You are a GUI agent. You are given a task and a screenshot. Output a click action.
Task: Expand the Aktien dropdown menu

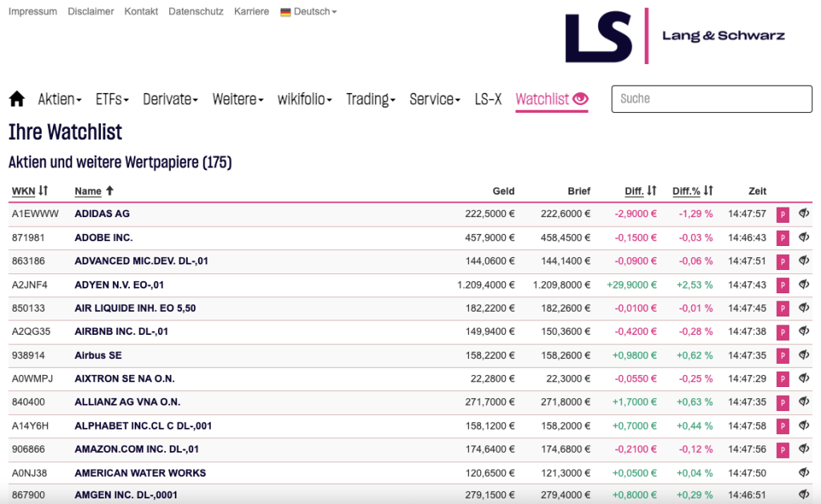point(60,99)
